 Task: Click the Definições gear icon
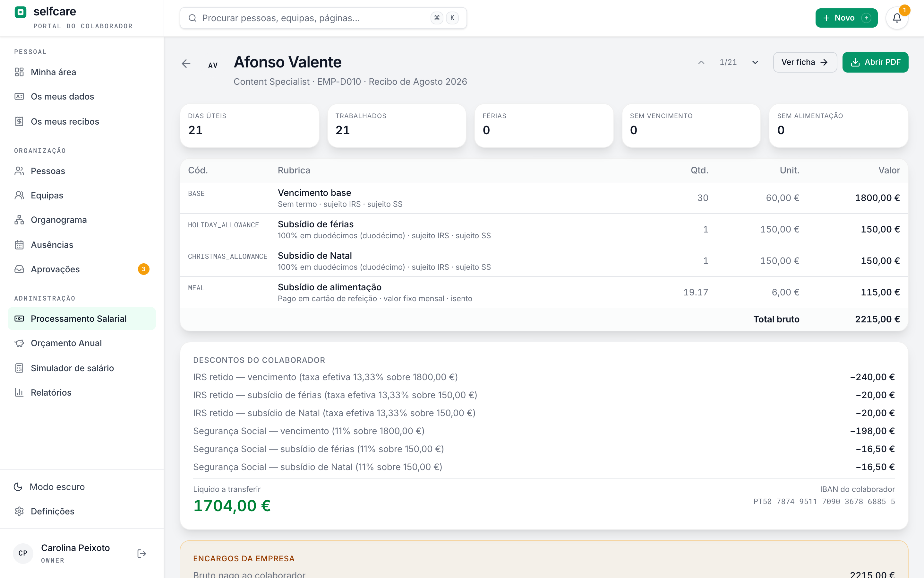pos(19,511)
